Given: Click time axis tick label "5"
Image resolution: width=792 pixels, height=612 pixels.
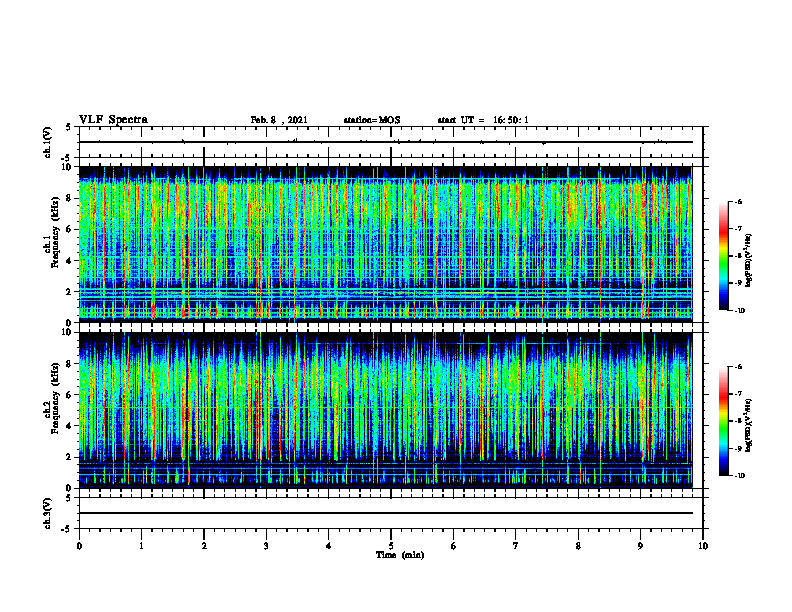Looking at the screenshot, I should click(391, 546).
